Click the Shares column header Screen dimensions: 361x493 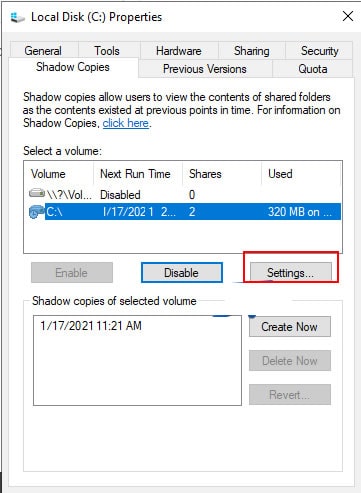(x=222, y=174)
